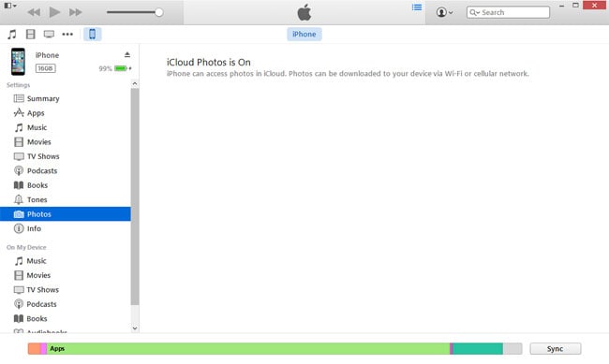Open Movies under On My Device
Image resolution: width=609 pixels, height=364 pixels.
pos(66,275)
